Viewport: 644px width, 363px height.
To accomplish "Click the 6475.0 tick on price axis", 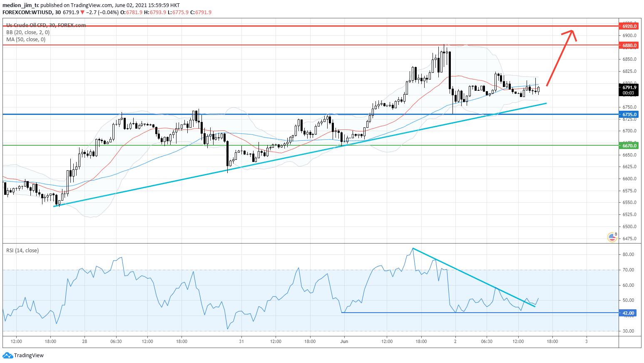I will point(630,239).
